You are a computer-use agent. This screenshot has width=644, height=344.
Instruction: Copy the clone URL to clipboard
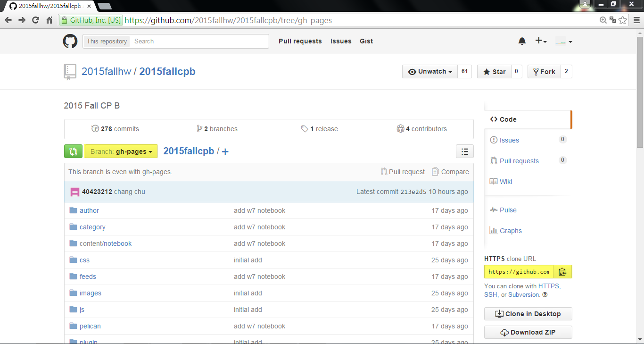coord(562,272)
